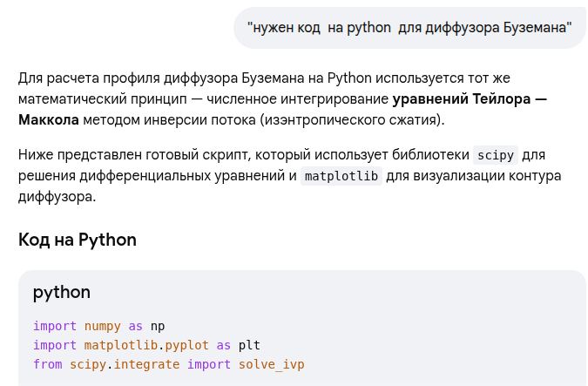Click paragraph starting Для расчета профиля
Image resolution: width=588 pixels, height=386 pixels.
click(x=283, y=99)
